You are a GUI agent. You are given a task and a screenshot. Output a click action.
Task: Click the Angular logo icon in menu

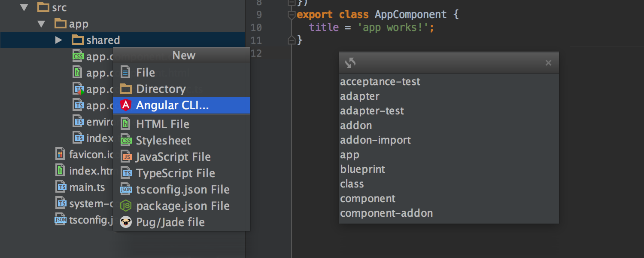[125, 105]
